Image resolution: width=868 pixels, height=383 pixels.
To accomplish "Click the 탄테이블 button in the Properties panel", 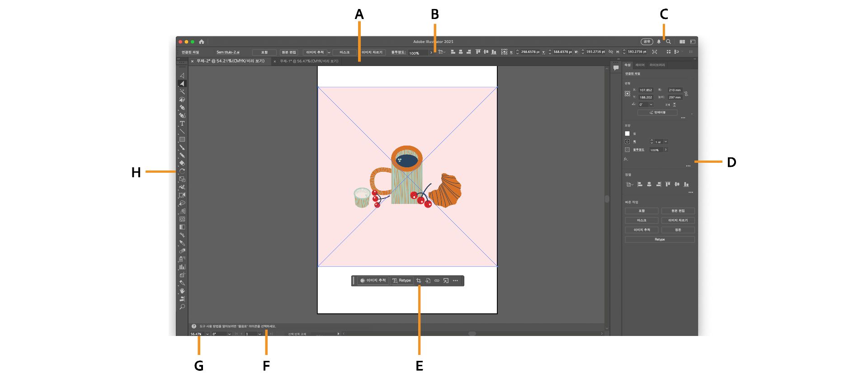I will click(x=657, y=112).
